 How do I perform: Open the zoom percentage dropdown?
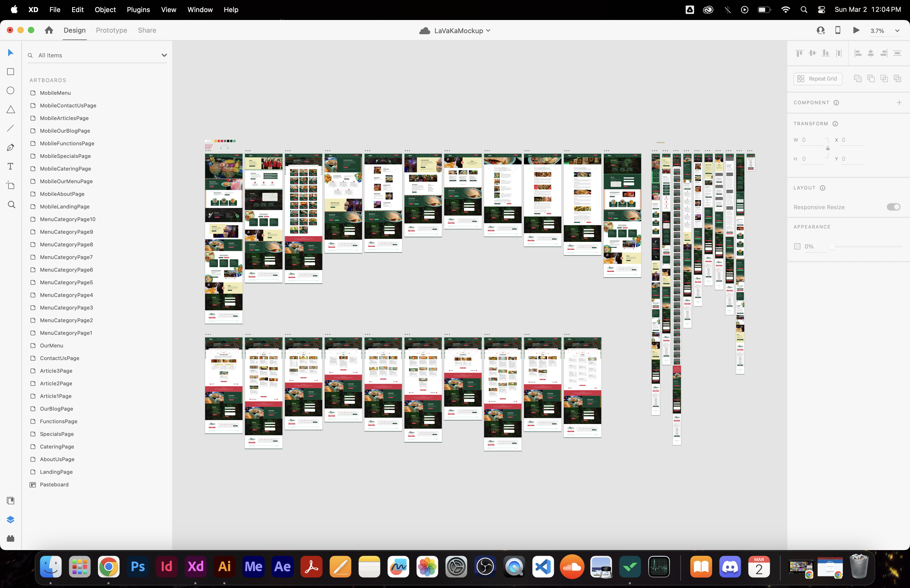click(x=897, y=31)
